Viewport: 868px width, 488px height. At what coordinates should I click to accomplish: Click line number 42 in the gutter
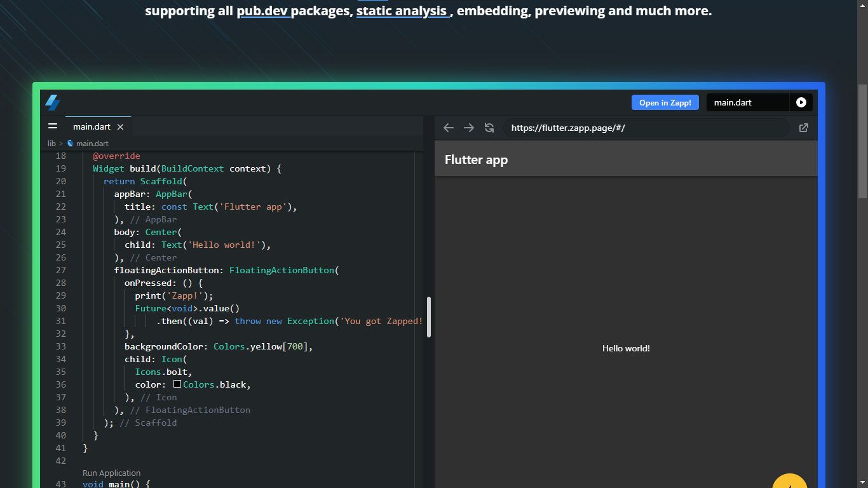pyautogui.click(x=60, y=461)
